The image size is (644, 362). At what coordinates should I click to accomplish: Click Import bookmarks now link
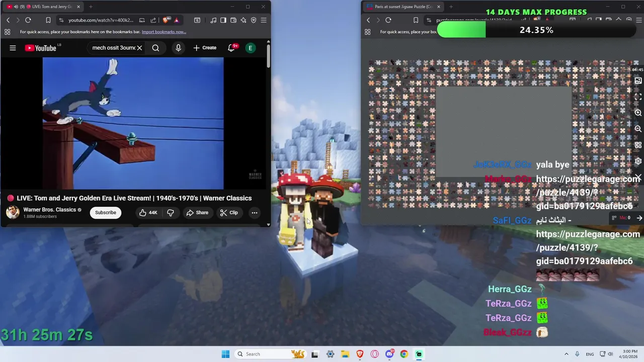164,32
